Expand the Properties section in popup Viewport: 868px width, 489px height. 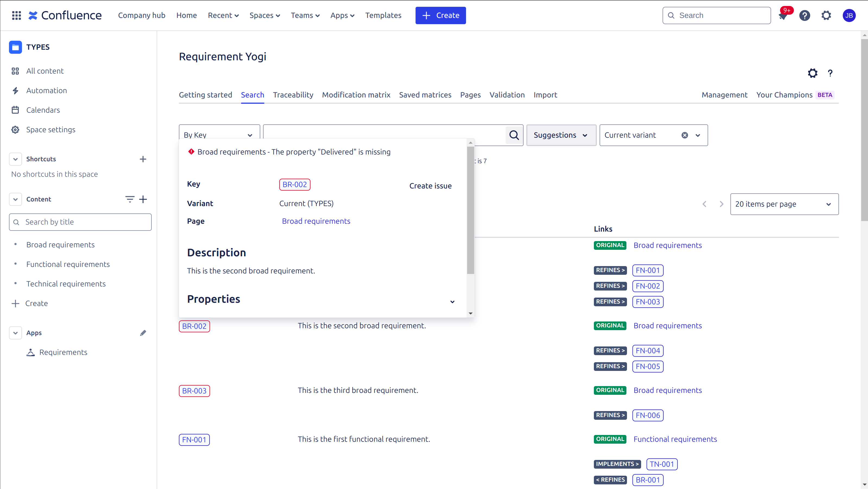pos(452,301)
